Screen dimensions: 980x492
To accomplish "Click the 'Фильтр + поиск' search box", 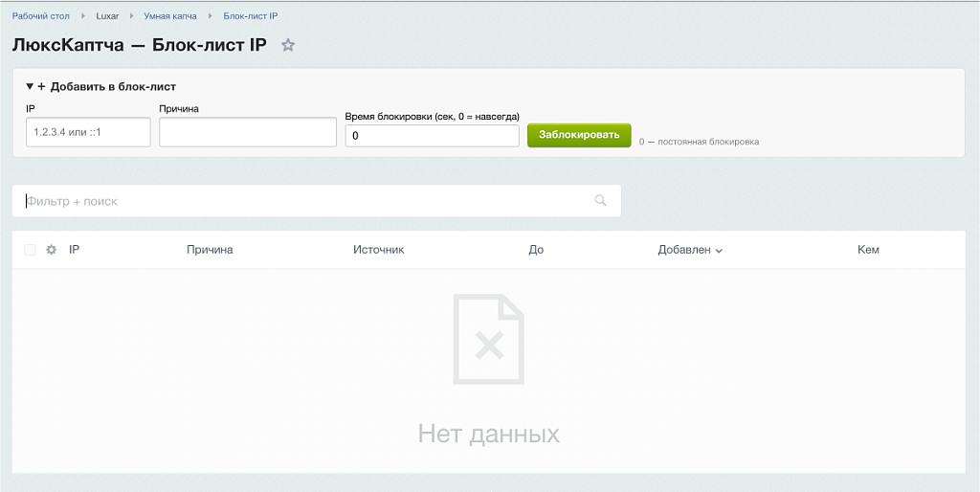I will [306, 201].
